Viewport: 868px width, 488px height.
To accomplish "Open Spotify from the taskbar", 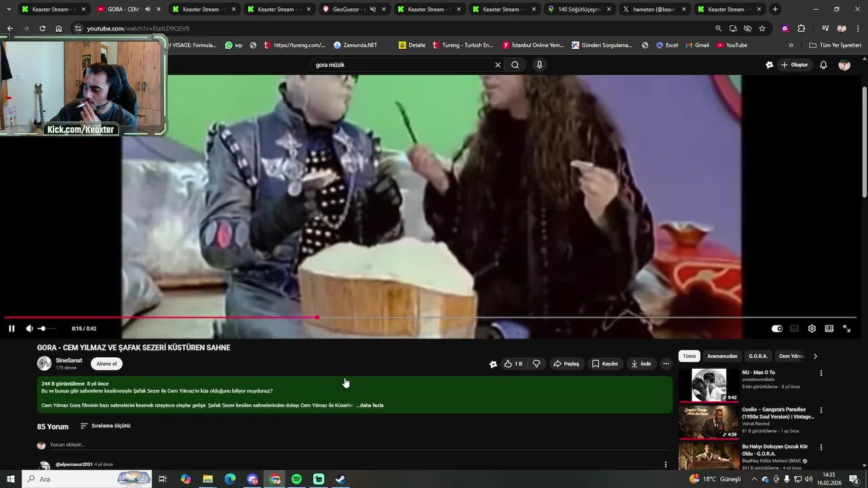I will click(x=296, y=479).
